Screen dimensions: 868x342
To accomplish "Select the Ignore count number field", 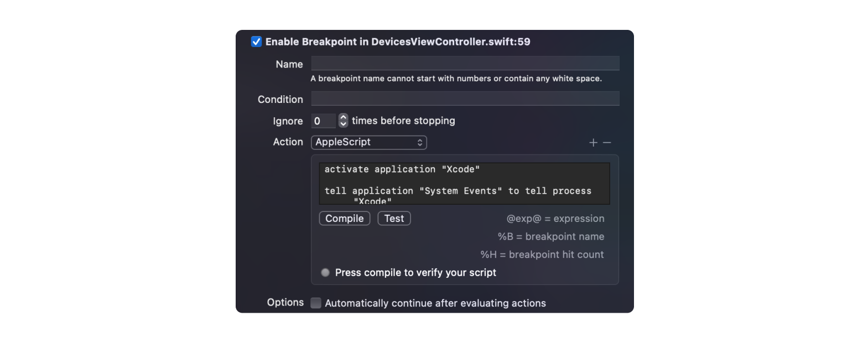I will point(323,121).
